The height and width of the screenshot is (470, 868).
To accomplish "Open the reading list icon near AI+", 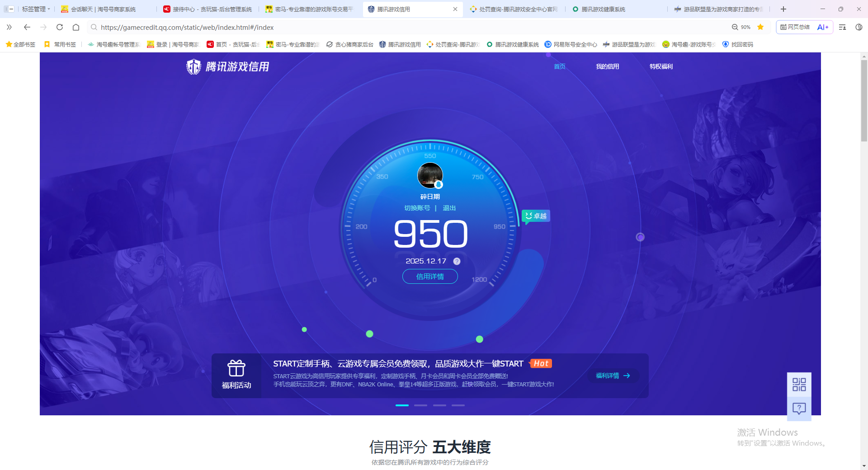I will pos(842,27).
